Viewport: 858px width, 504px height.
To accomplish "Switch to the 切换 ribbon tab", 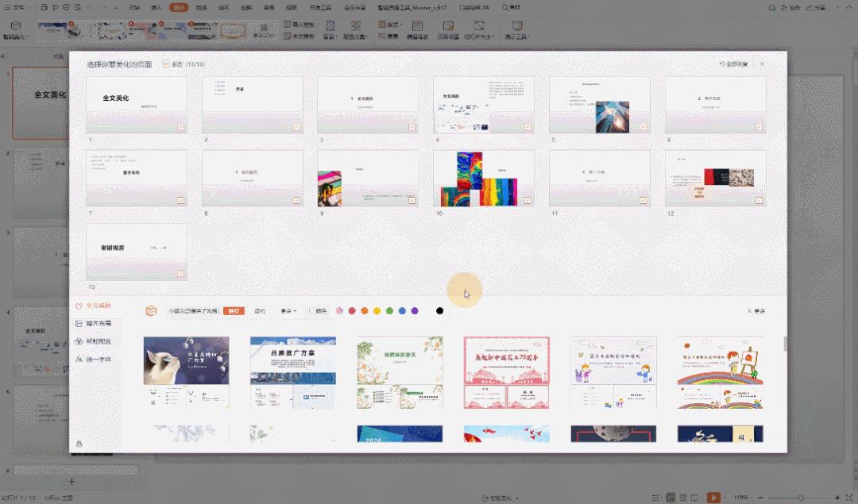I will click(x=201, y=8).
